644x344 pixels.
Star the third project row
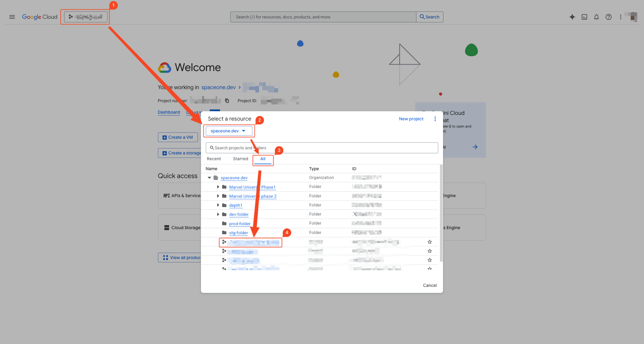coord(430,260)
